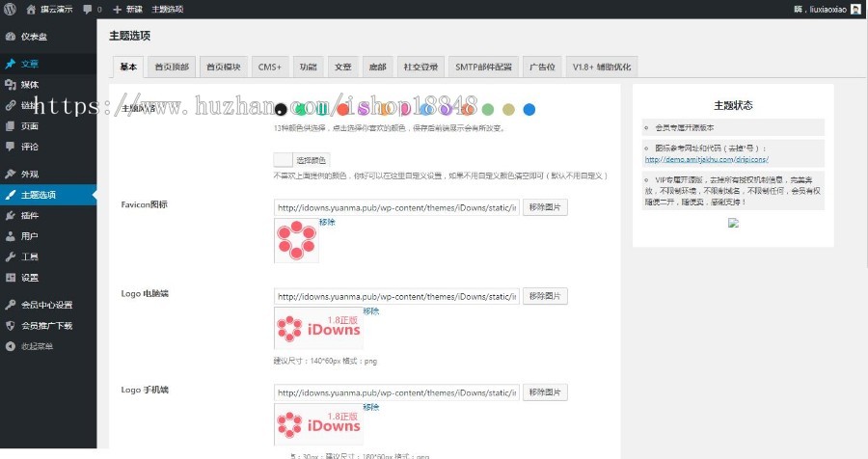Click the Logo 手机端 iDowns preview image

pos(318,424)
